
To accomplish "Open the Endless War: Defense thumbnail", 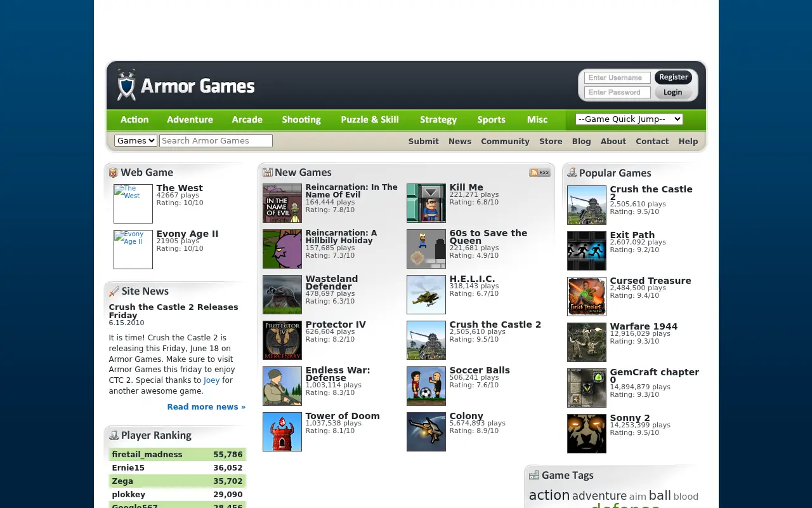I will (x=282, y=386).
